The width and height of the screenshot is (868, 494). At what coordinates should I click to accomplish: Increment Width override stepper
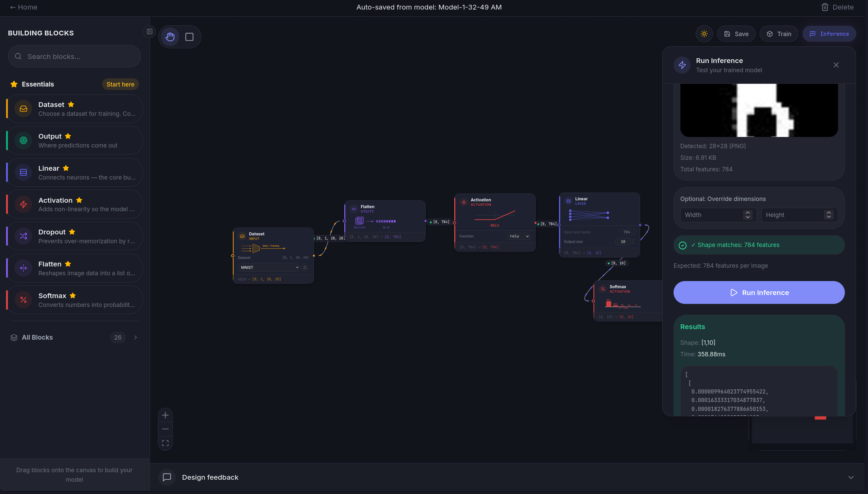pyautogui.click(x=748, y=213)
